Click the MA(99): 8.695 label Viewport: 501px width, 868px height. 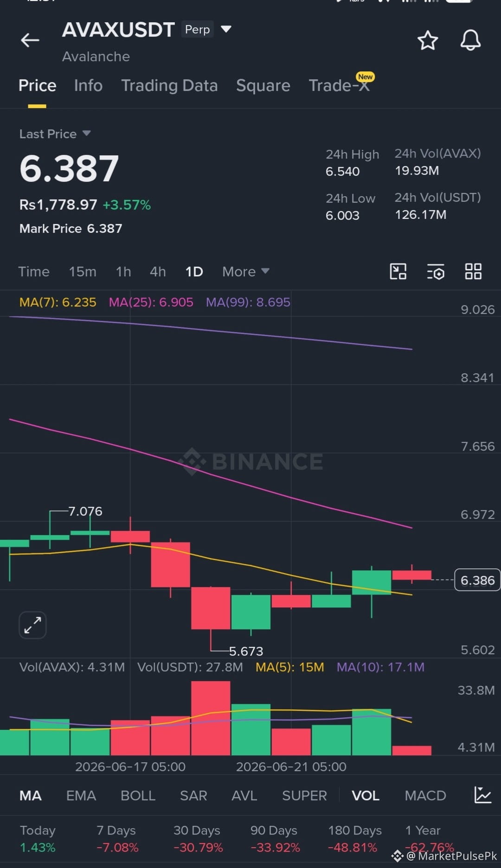point(248,302)
